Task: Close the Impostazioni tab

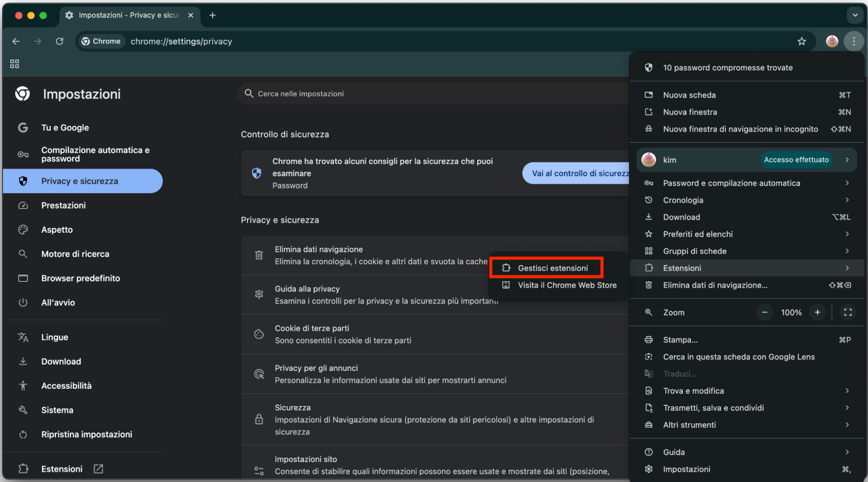Action: point(191,15)
